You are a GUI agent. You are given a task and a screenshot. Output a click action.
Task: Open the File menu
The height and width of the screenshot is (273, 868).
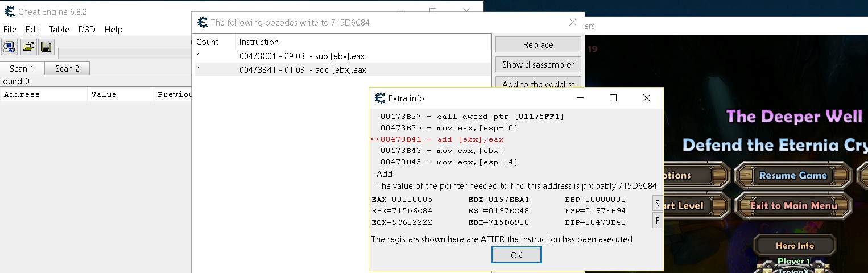(10, 30)
